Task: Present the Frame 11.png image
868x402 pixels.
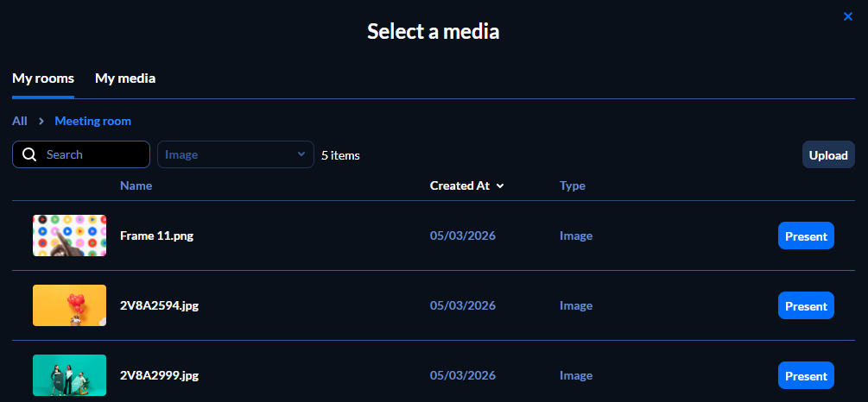Action: click(805, 236)
